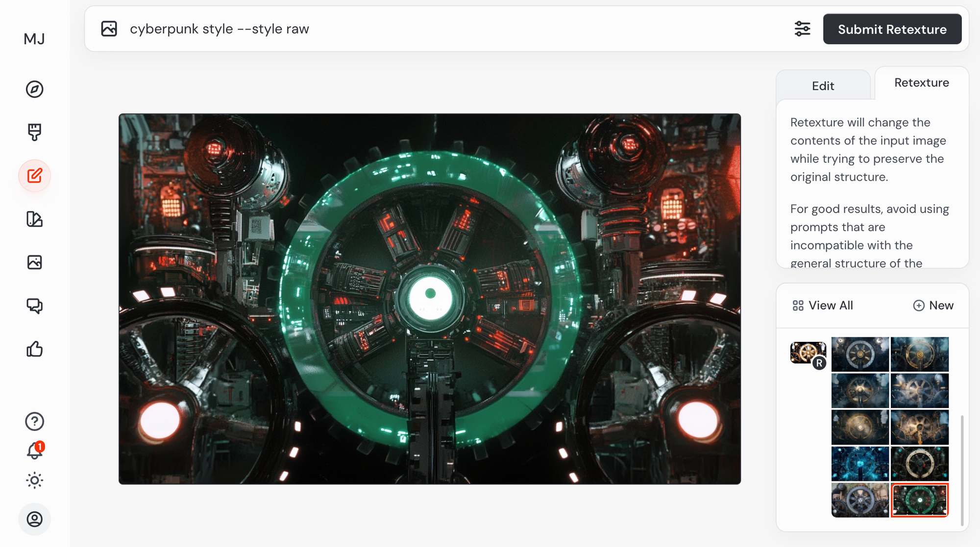Click the New button with plus

(x=933, y=306)
